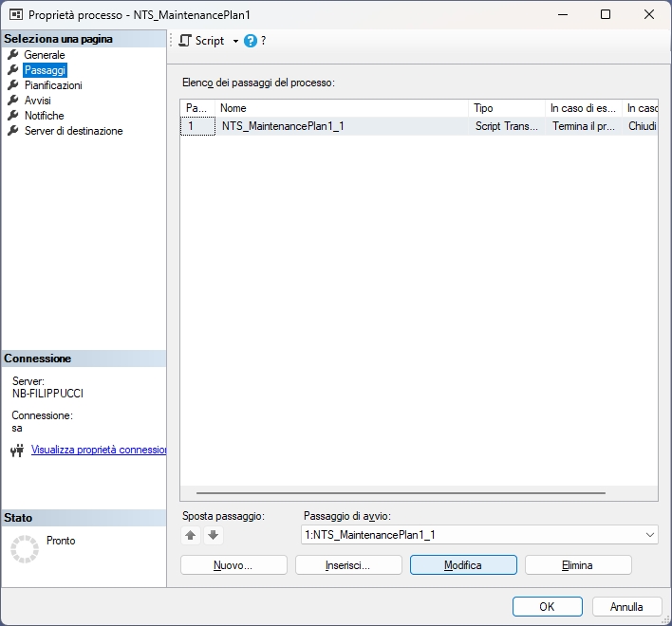Click the Pa... column header
Viewport: 672px width, 626px height.
point(197,108)
